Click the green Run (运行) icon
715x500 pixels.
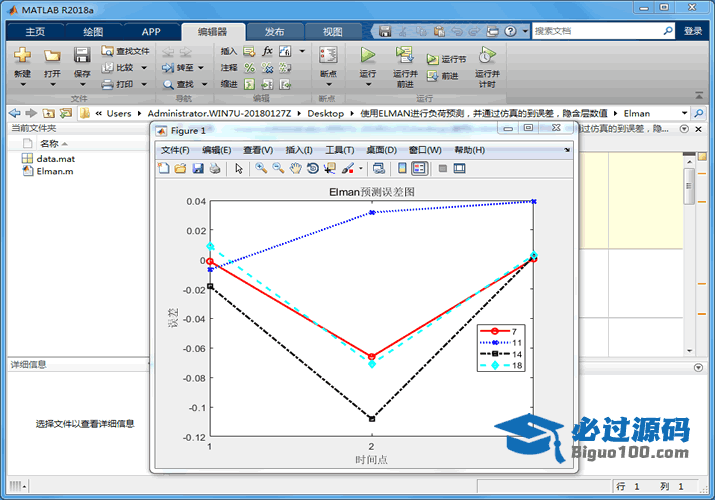(368, 55)
